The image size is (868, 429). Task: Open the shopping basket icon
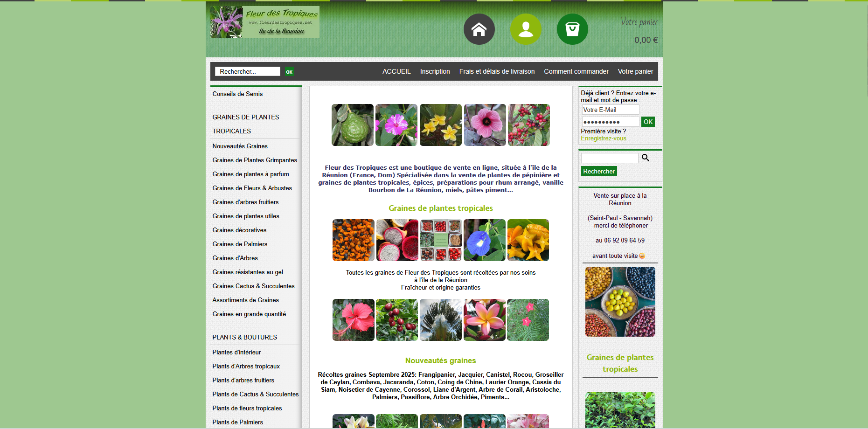click(572, 29)
